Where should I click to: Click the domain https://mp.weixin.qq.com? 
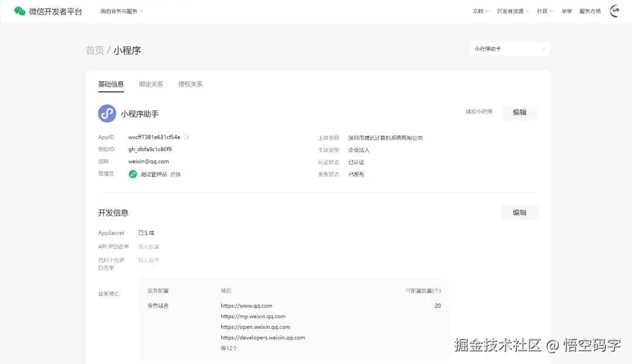[253, 317]
